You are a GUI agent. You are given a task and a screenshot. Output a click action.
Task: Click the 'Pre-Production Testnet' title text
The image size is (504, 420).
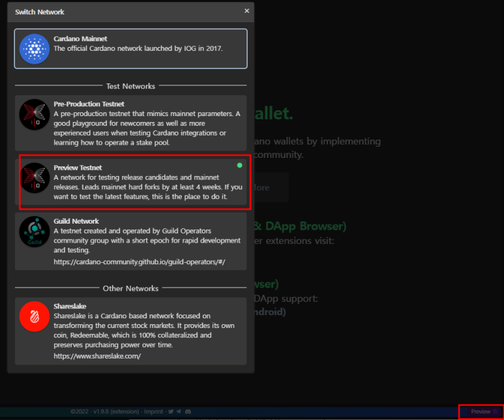(x=89, y=104)
